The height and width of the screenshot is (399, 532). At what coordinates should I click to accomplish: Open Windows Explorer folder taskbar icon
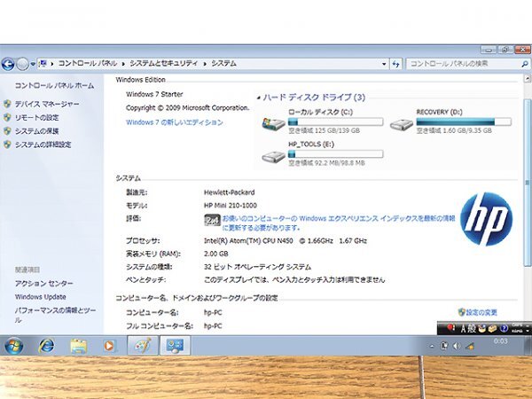pos(78,346)
